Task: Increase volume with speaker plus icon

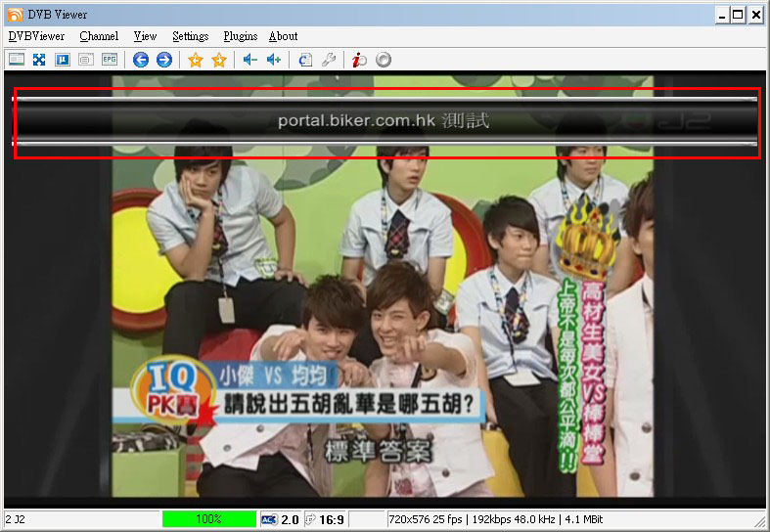Action: (274, 60)
